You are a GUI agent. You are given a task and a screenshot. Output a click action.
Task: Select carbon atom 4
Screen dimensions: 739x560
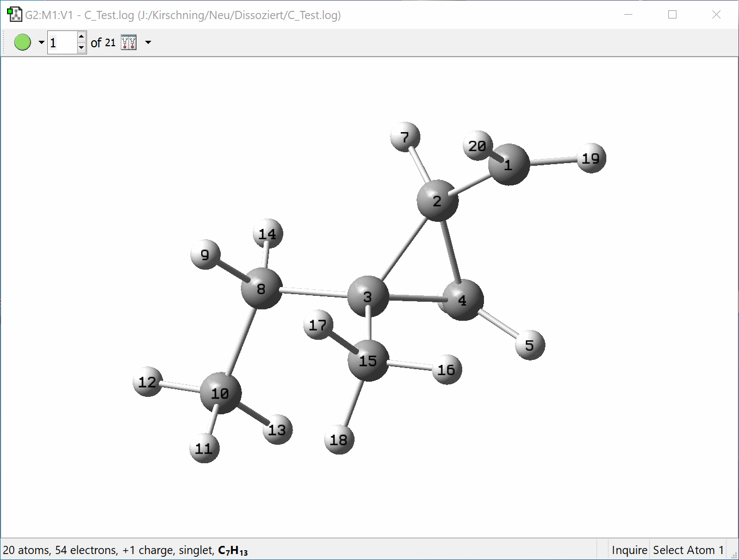(x=463, y=300)
